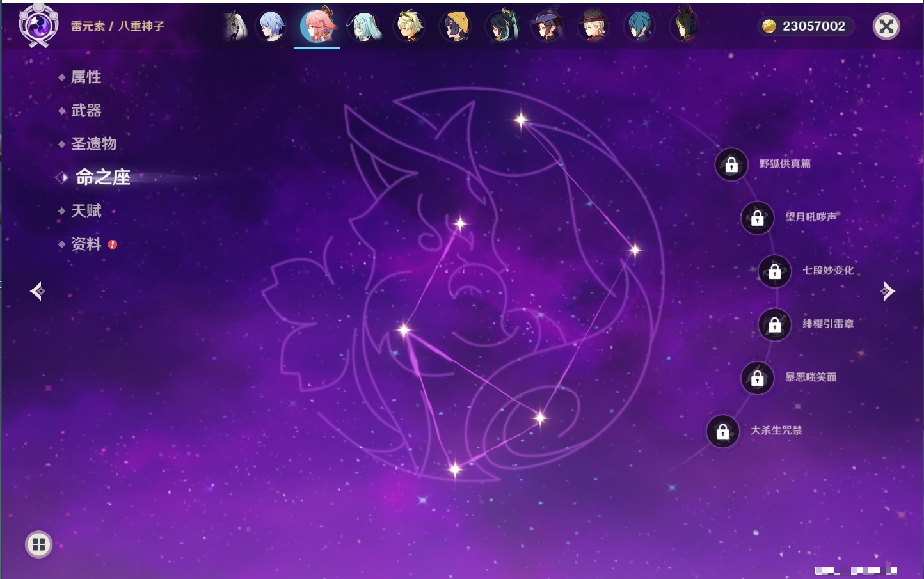This screenshot has width=924, height=579.
Task: Pick the pale-blonde-haired character portrait
Action: (410, 26)
